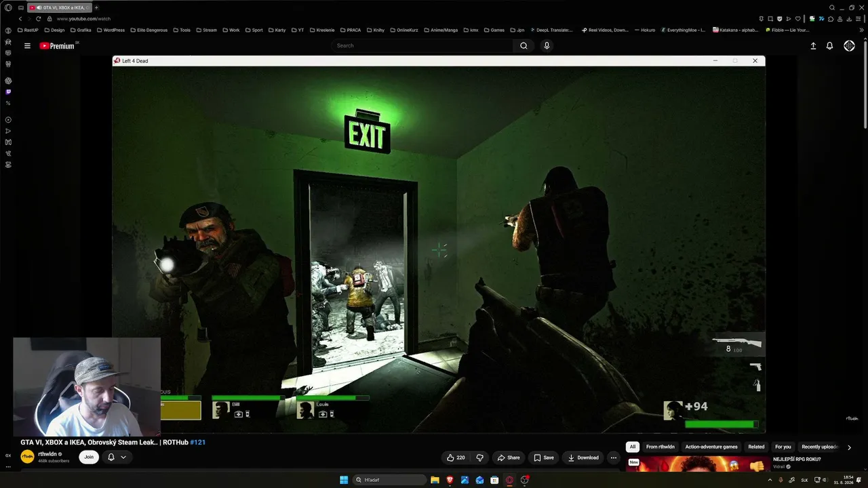The image size is (868, 488).
Task: Open YouTube notifications bell in header
Action: coord(829,46)
